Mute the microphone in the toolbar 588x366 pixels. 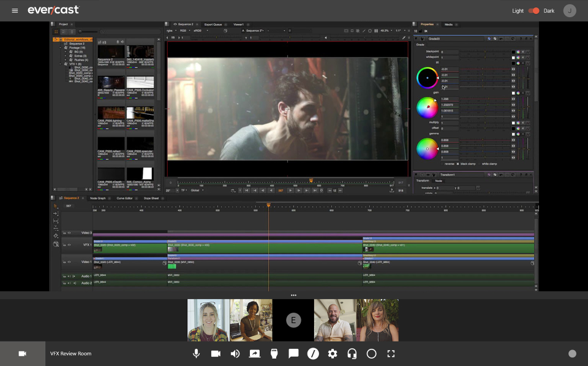[x=196, y=354]
